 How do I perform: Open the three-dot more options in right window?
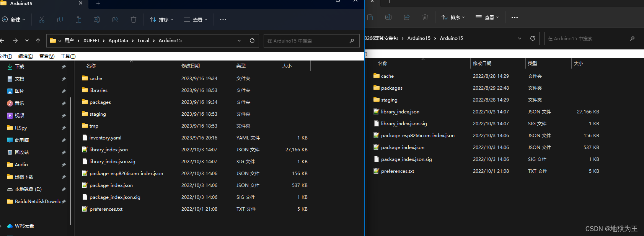point(515,18)
